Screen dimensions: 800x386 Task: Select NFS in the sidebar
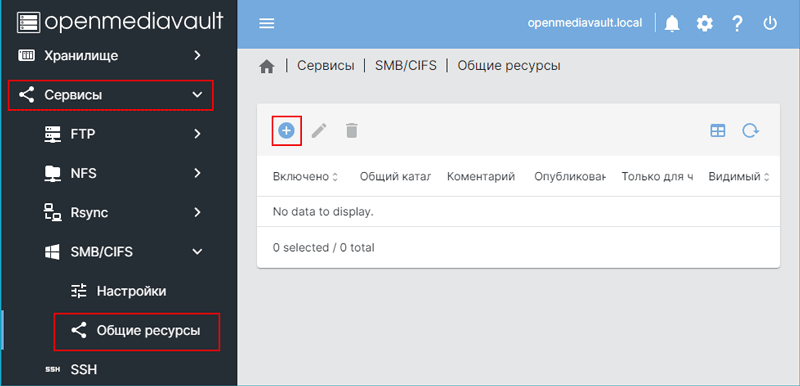tap(118, 173)
